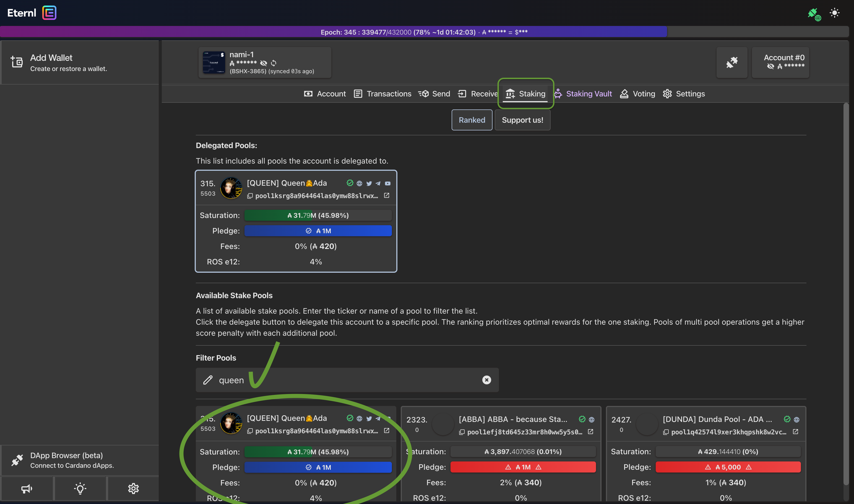Screen dimensions: 854x504
Task: Open the Account #0 selector
Action: (x=780, y=62)
